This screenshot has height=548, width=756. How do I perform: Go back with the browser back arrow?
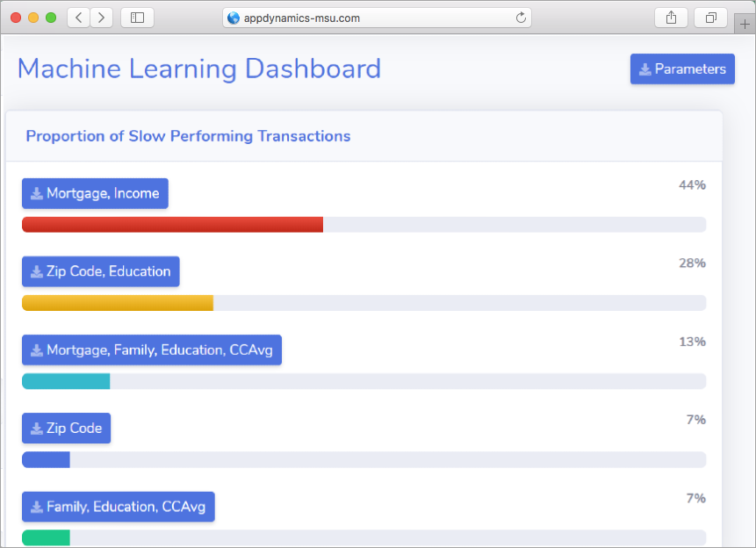pyautogui.click(x=79, y=18)
